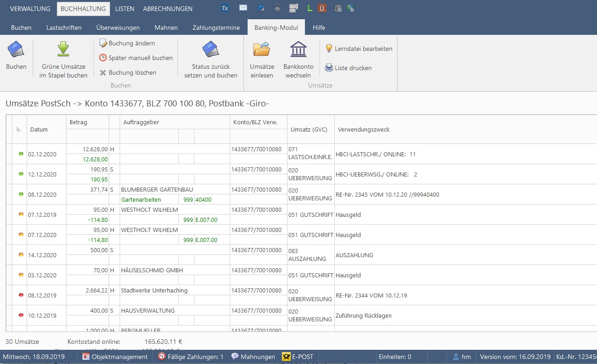Click the green L toolbar icon
597x364 pixels.
pos(310,8)
